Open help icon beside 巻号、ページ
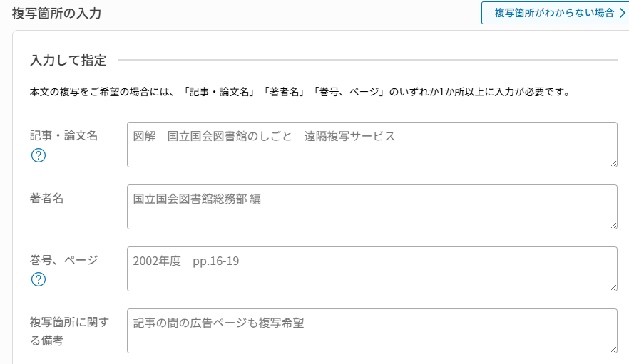 pyautogui.click(x=39, y=279)
